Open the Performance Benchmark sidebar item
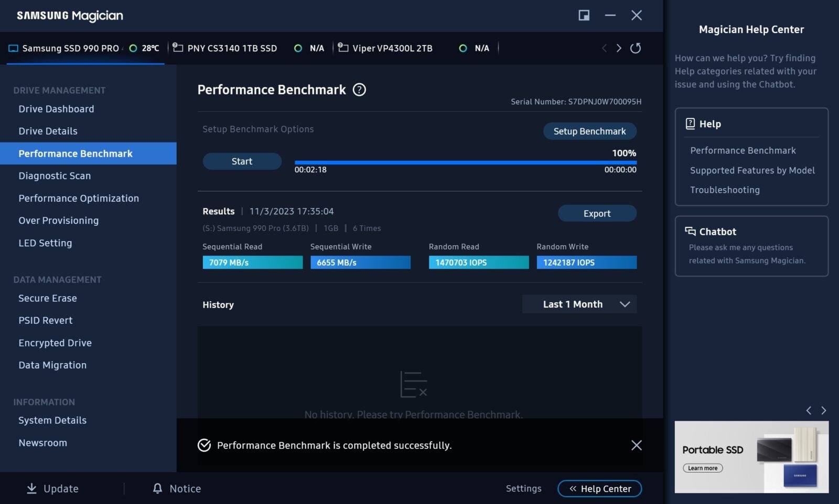This screenshot has height=504, width=839. point(88,154)
